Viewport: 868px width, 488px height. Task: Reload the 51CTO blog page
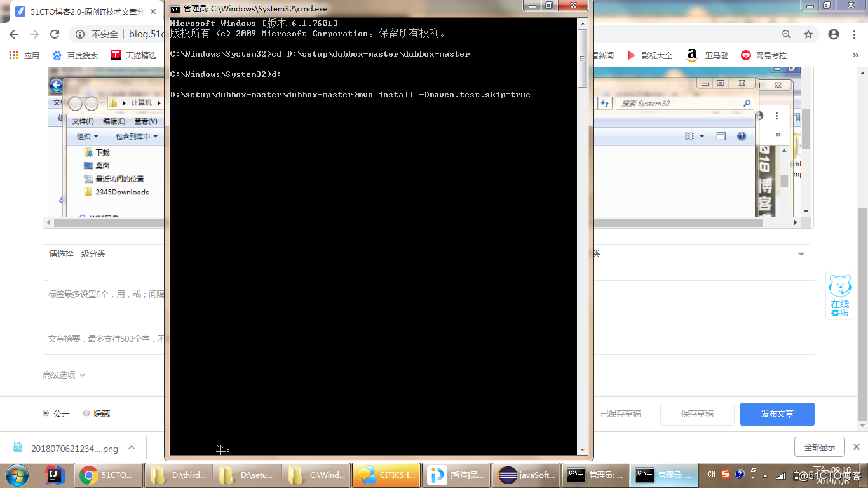[x=55, y=34]
